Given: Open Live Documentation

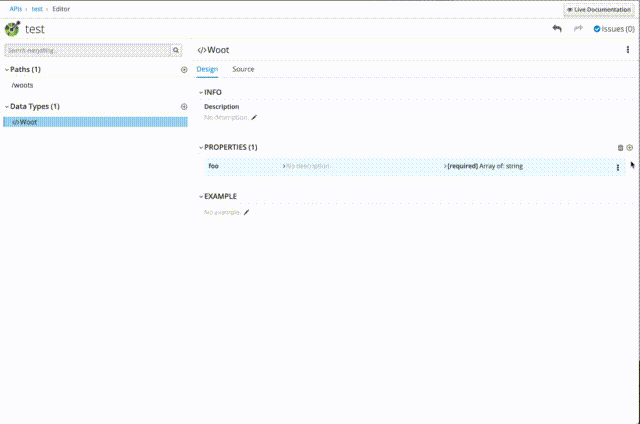Looking at the screenshot, I should pyautogui.click(x=599, y=9).
